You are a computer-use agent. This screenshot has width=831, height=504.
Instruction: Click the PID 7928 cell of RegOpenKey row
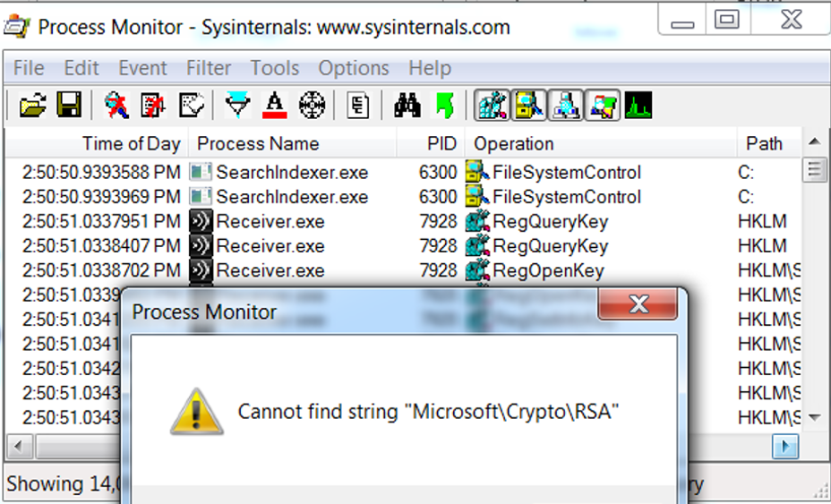tap(438, 270)
